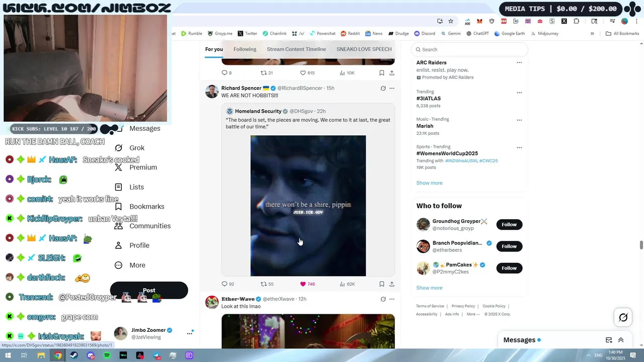This screenshot has height=362, width=644.
Task: Open Jimbo Zoomer account menu dots
Action: click(x=190, y=333)
